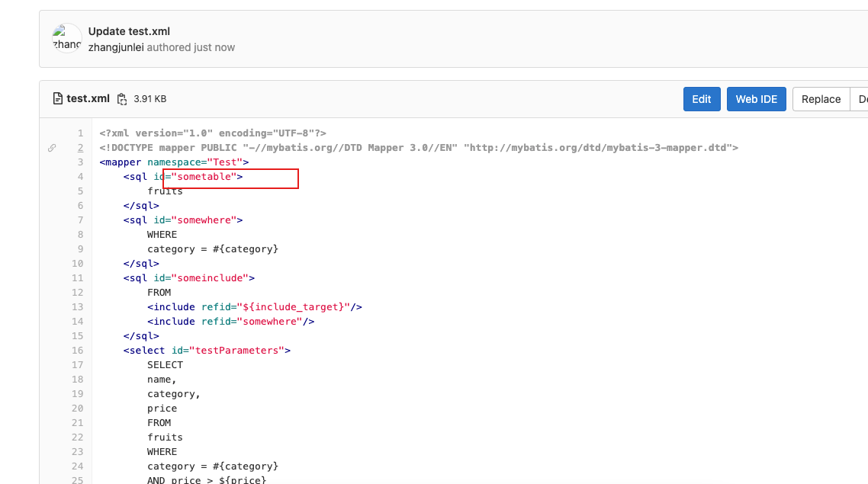Click the Replace button
868x484 pixels.
[821, 98]
